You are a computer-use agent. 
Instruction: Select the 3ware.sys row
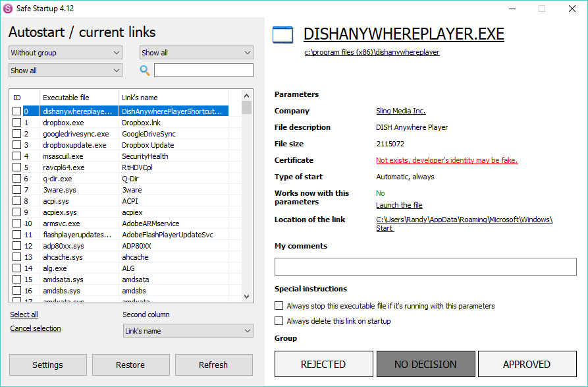(x=126, y=190)
